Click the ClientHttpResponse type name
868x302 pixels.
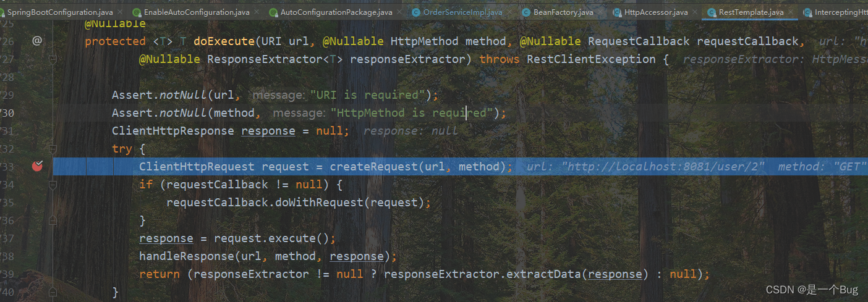pos(172,131)
